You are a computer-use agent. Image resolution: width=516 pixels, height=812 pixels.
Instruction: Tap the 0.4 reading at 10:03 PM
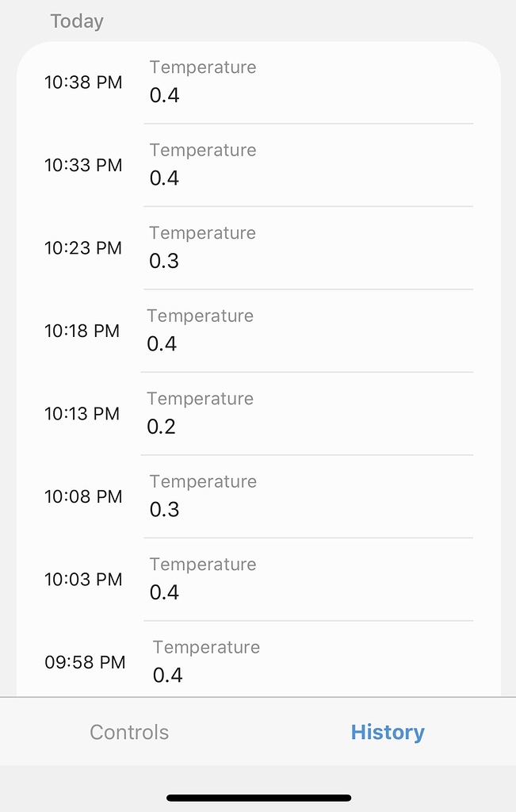pos(163,592)
